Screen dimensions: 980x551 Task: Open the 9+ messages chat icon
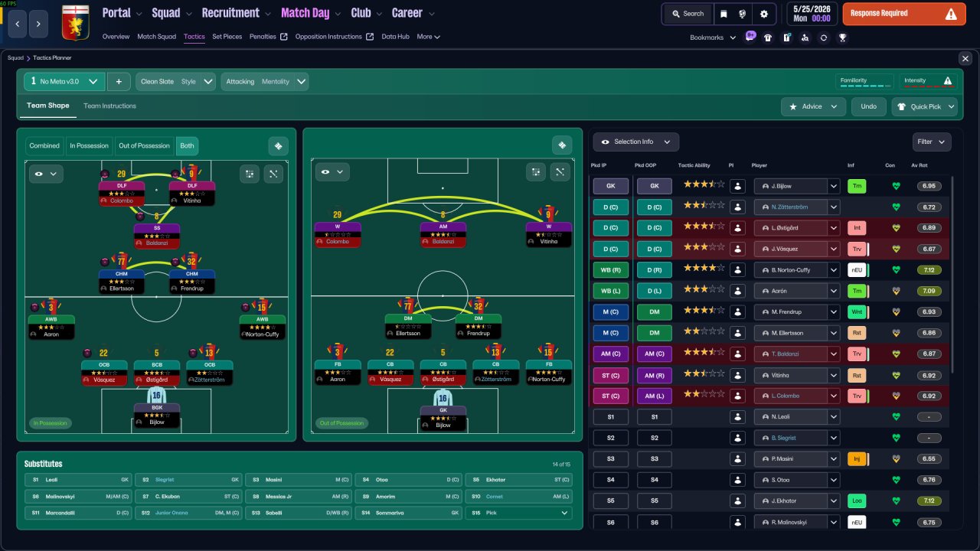click(x=750, y=37)
